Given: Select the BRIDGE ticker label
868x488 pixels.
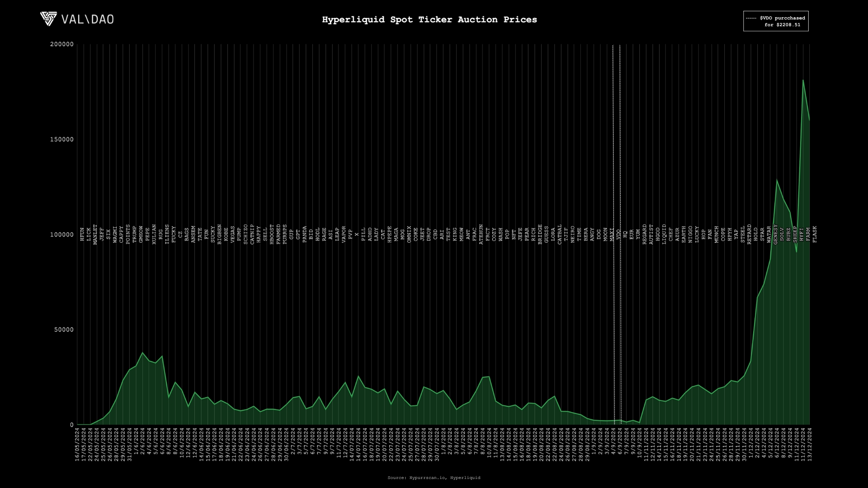Looking at the screenshot, I should pos(540,235).
